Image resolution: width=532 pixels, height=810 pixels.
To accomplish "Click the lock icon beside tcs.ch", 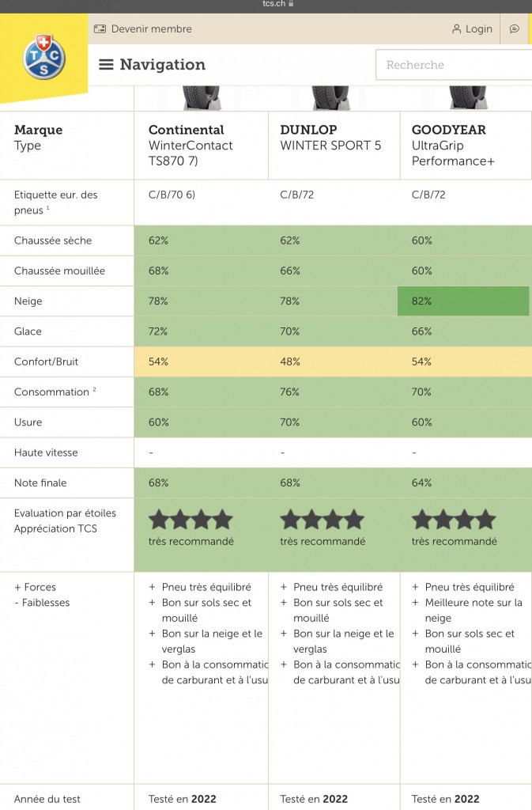I will coord(291,4).
